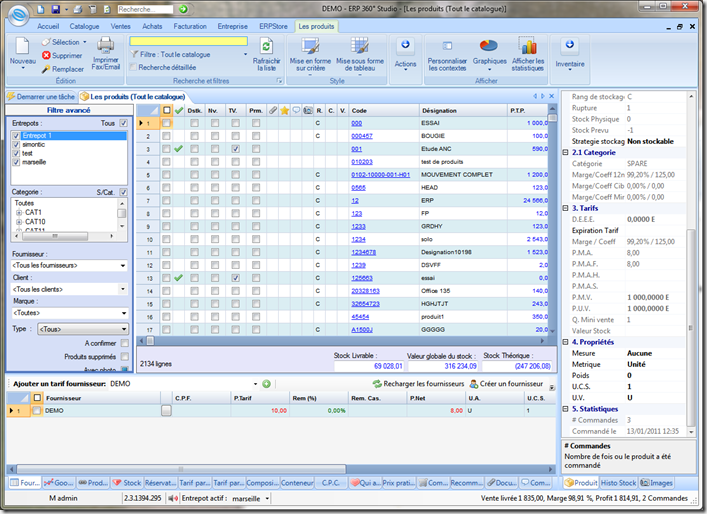This screenshot has height=514, width=707.
Task: Open the Facturation menu
Action: click(190, 27)
